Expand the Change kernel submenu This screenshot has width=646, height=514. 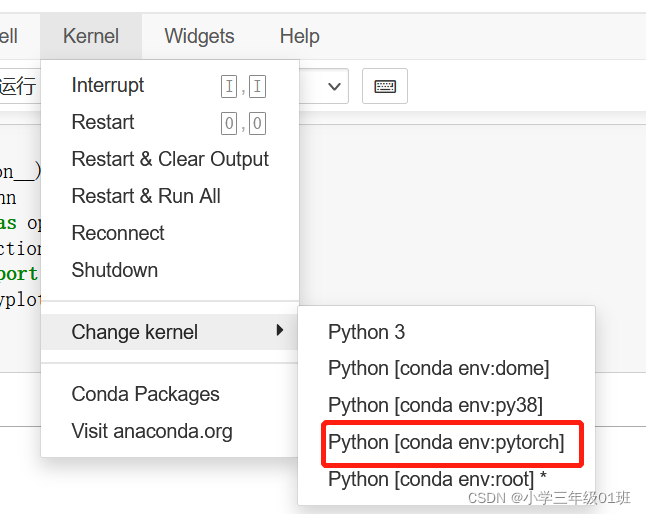click(x=135, y=332)
